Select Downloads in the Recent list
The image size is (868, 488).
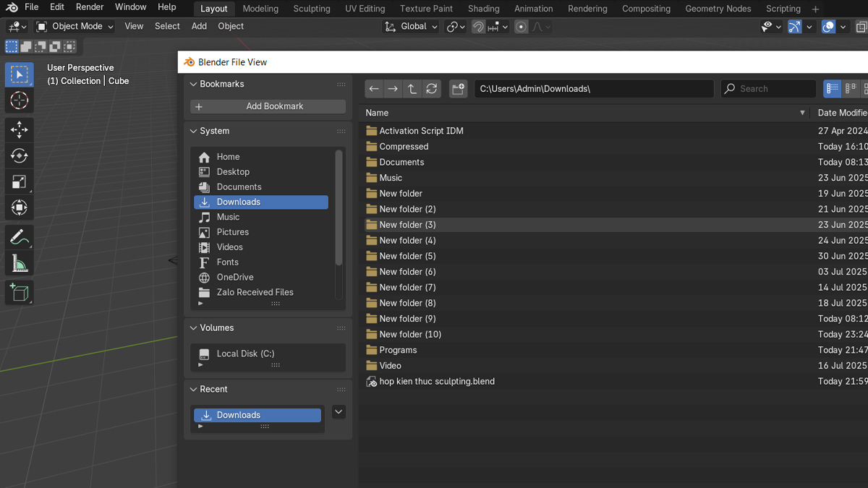click(258, 416)
